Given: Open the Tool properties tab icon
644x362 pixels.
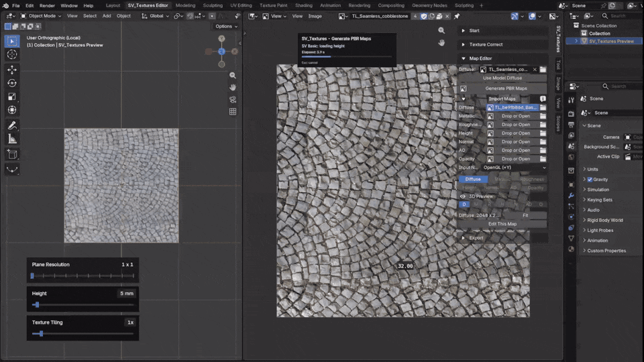Looking at the screenshot, I should click(572, 100).
